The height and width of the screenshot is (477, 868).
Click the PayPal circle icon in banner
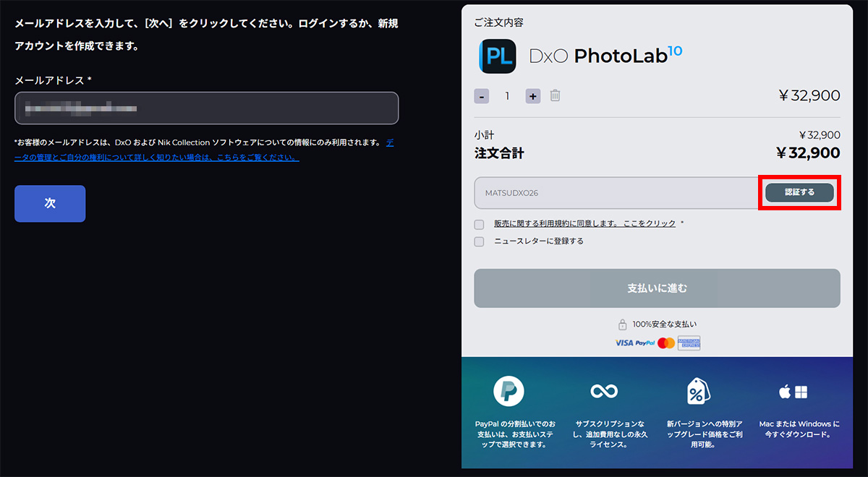509,392
